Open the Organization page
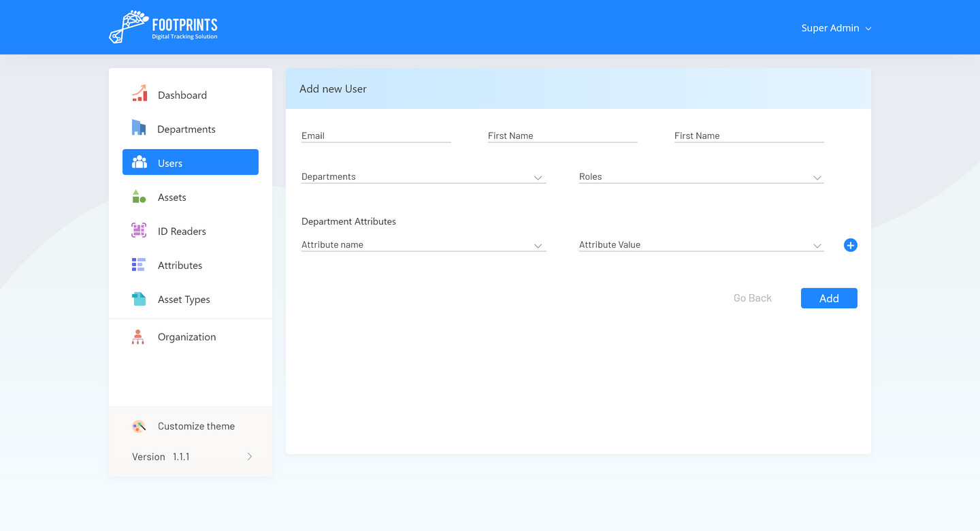 pos(191,336)
